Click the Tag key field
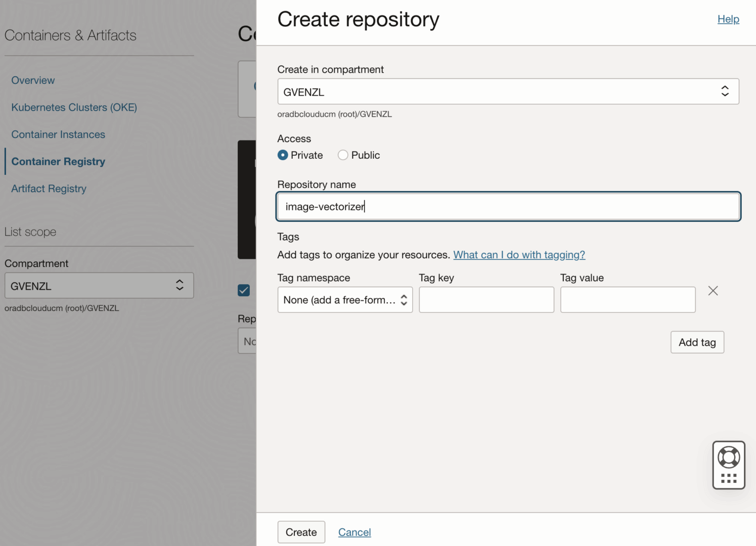 coord(486,299)
